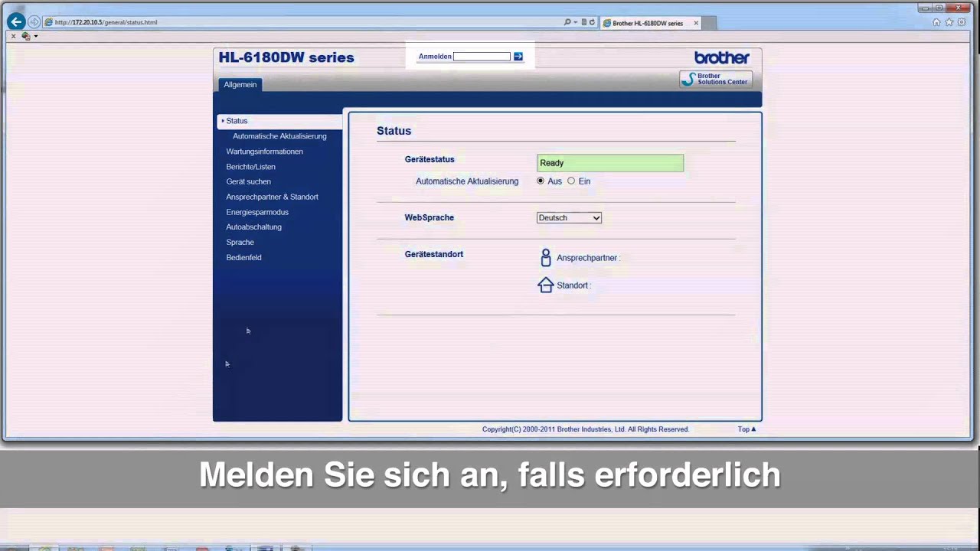Viewport: 980px width, 551px height.
Task: Open the WebSprache Deutsch dropdown
Action: point(569,218)
